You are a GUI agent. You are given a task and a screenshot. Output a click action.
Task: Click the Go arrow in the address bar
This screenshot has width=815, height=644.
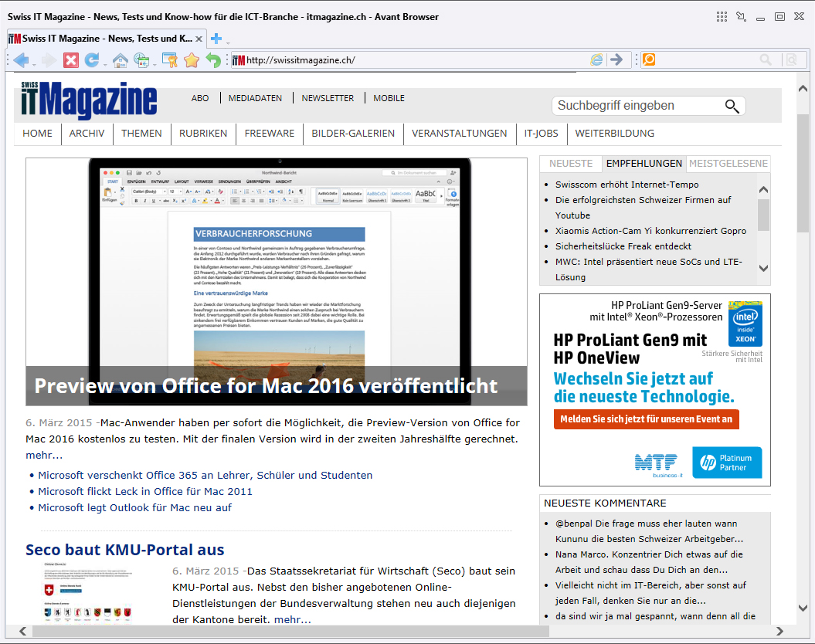point(616,59)
